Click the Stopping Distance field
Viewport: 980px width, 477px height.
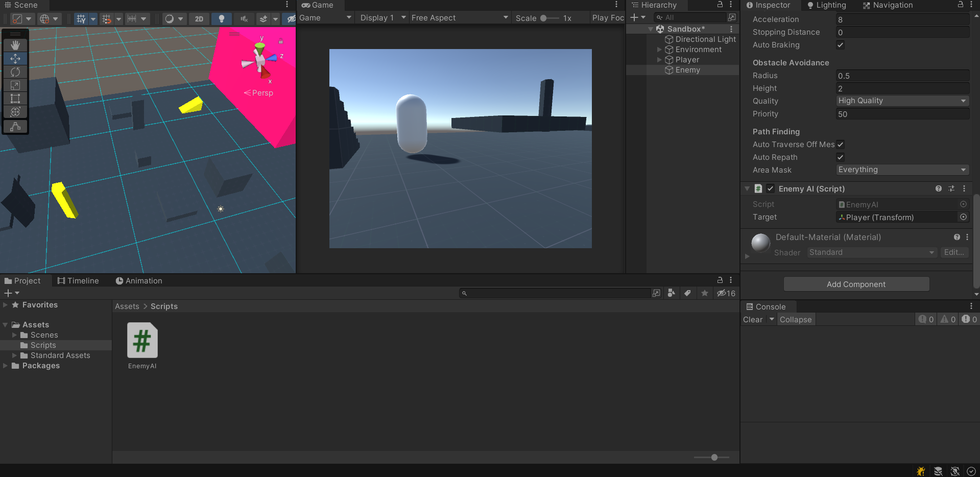tap(902, 32)
